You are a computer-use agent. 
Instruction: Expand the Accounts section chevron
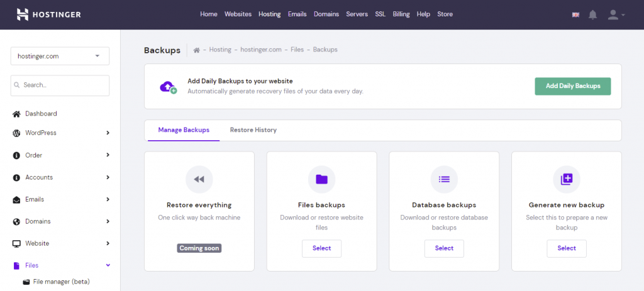108,177
